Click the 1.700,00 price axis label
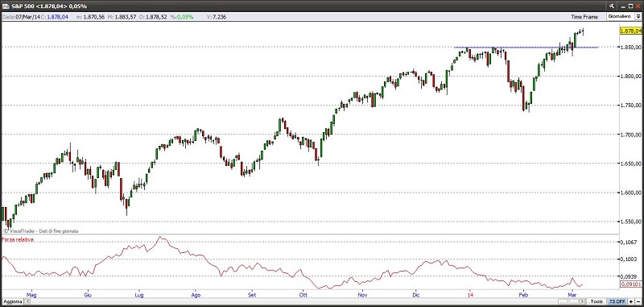 coord(631,135)
